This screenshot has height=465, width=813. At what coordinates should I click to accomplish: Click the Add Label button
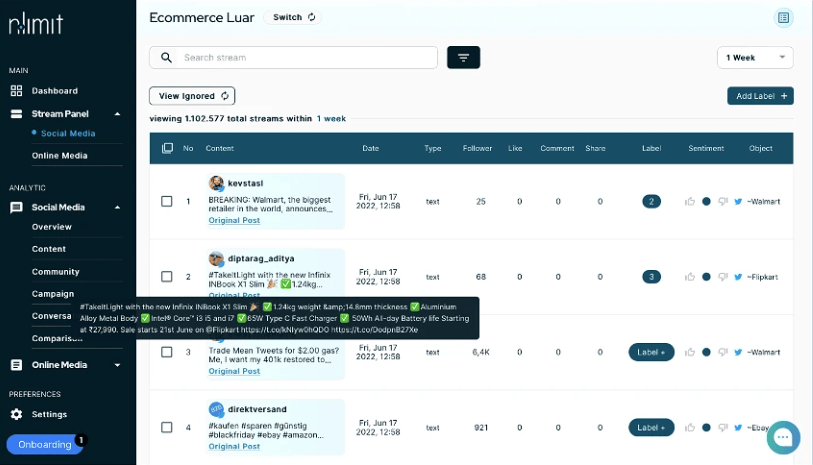(x=760, y=96)
